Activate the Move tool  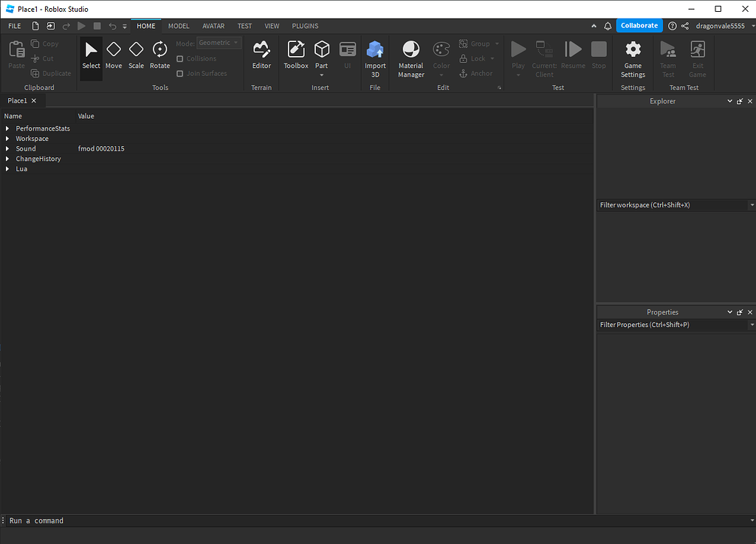pos(113,56)
